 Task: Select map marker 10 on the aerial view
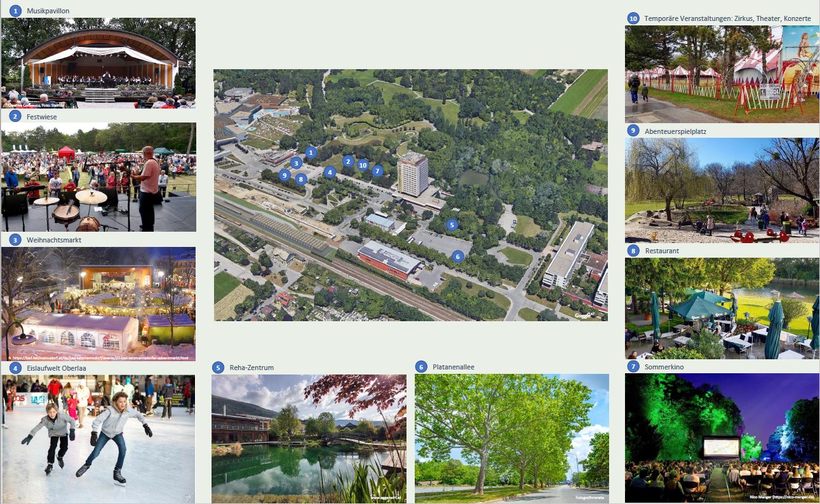pyautogui.click(x=363, y=165)
